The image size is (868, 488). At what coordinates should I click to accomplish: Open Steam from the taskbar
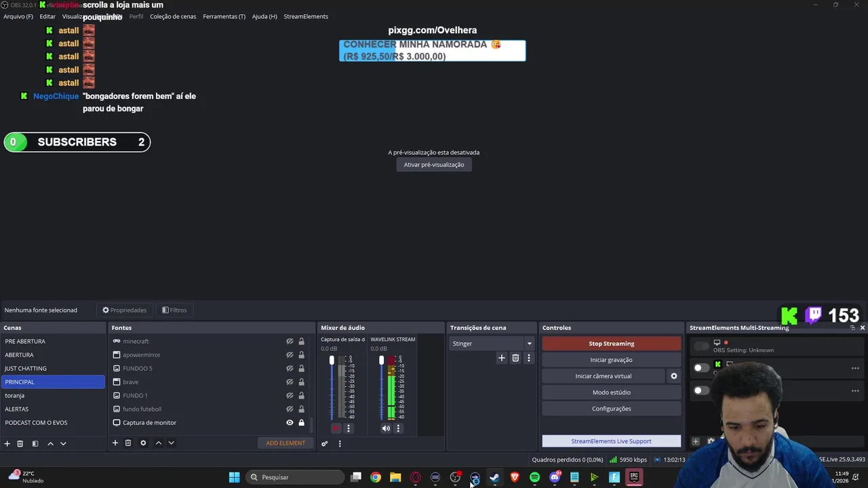[x=494, y=477]
